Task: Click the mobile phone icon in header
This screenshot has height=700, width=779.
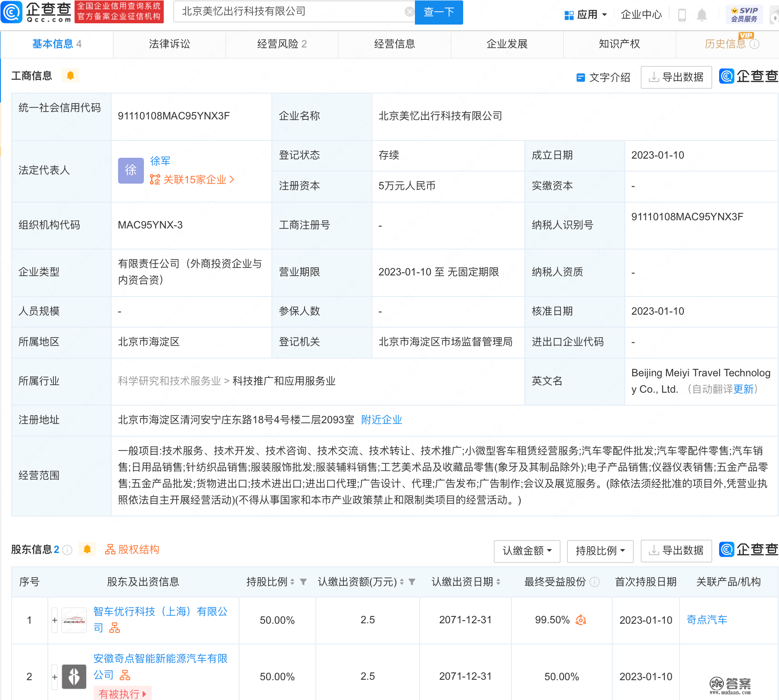Action: click(x=682, y=15)
